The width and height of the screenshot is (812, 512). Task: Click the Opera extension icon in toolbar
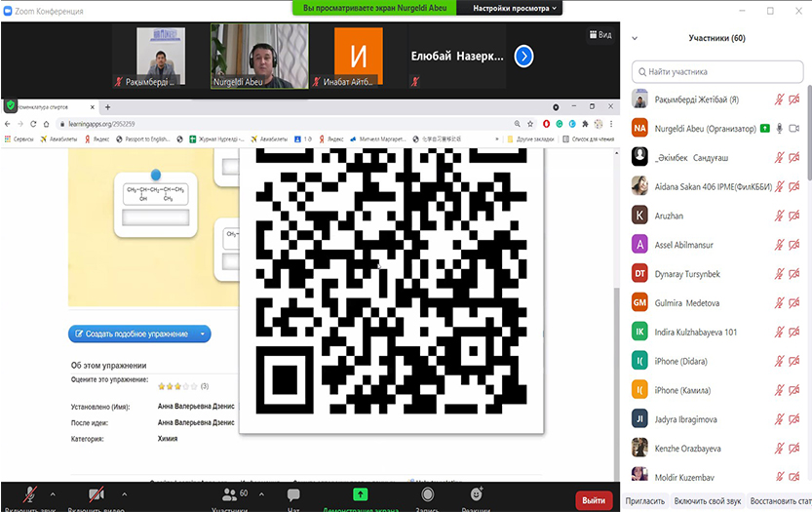546,124
